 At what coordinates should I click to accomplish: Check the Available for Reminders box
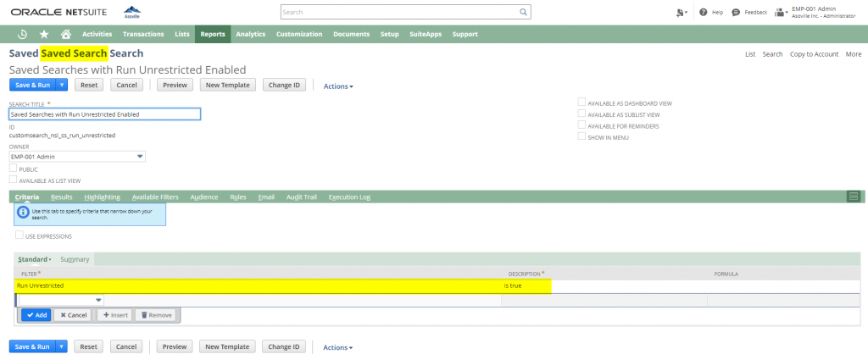(x=581, y=125)
